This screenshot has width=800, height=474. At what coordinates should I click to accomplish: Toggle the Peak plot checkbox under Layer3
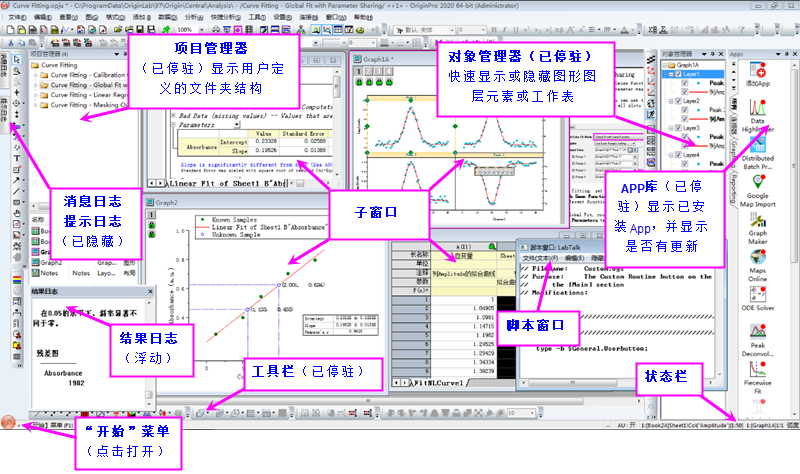[685, 137]
